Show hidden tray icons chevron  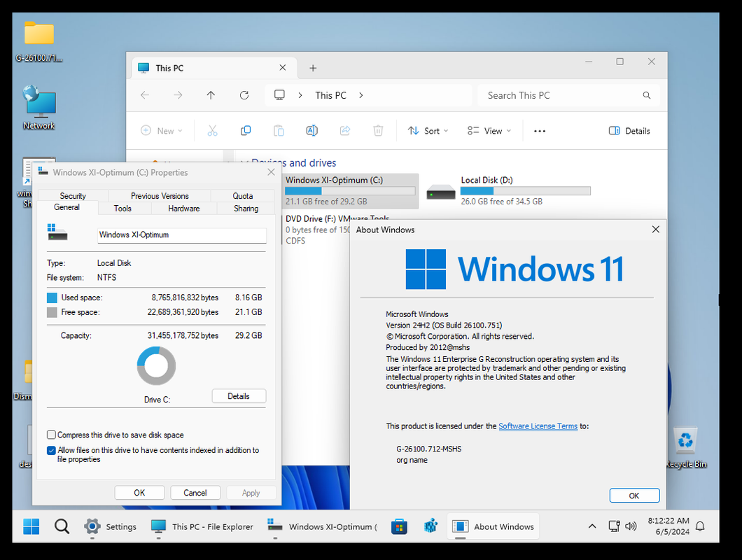point(592,526)
